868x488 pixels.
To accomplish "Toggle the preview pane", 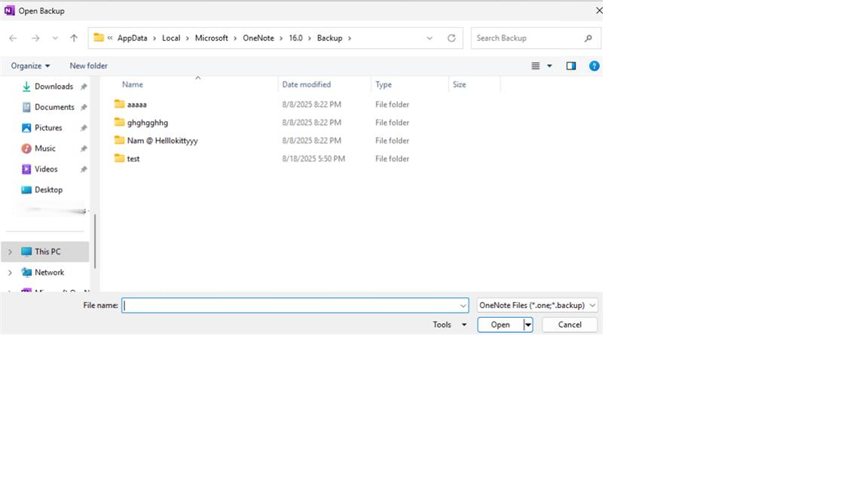I will point(571,66).
